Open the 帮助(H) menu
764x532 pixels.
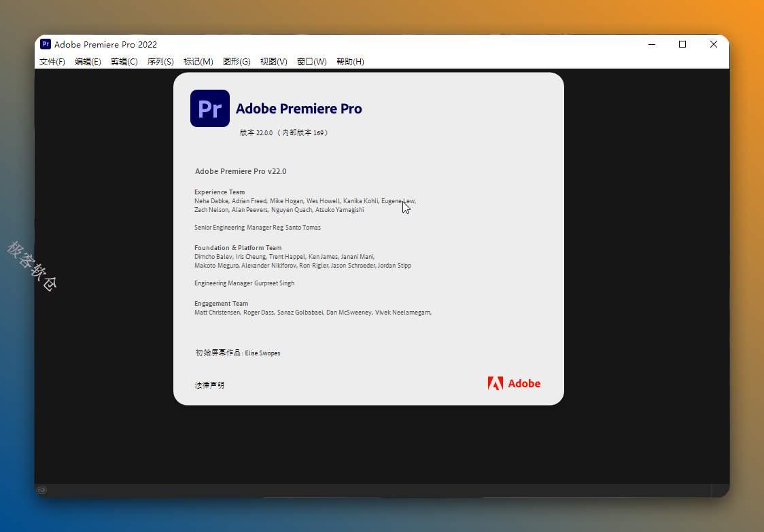click(350, 61)
